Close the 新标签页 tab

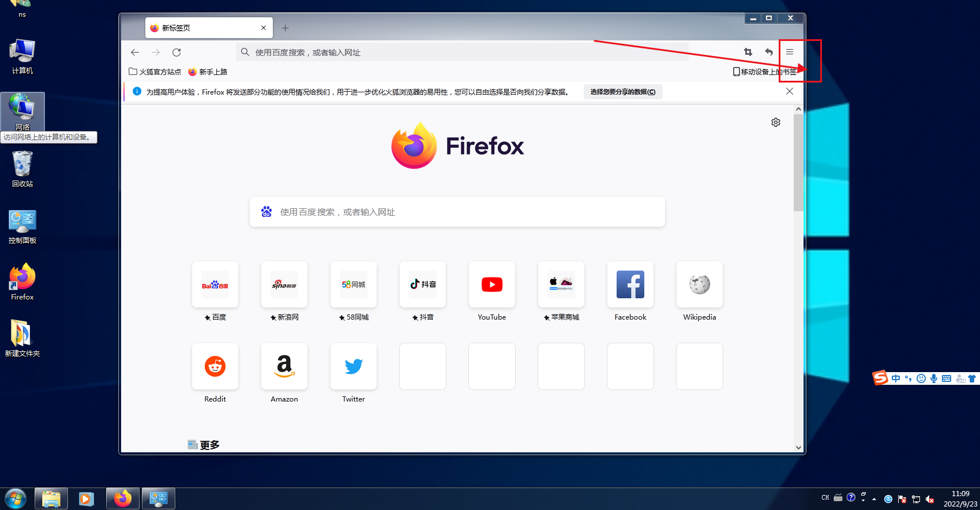(x=264, y=28)
